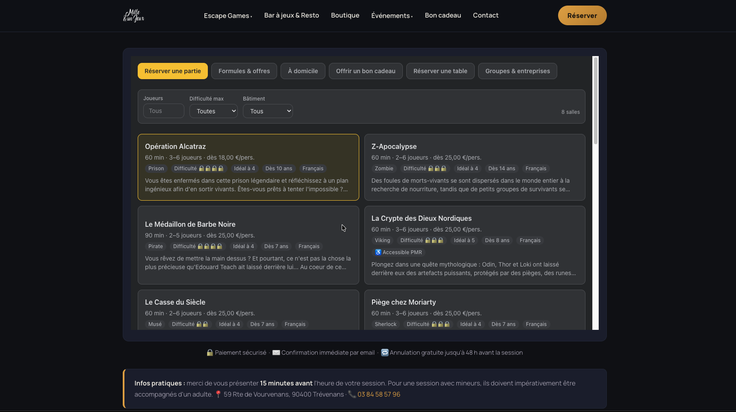Image resolution: width=736 pixels, height=412 pixels.
Task: Switch to Formules & offres tab
Action: point(244,71)
